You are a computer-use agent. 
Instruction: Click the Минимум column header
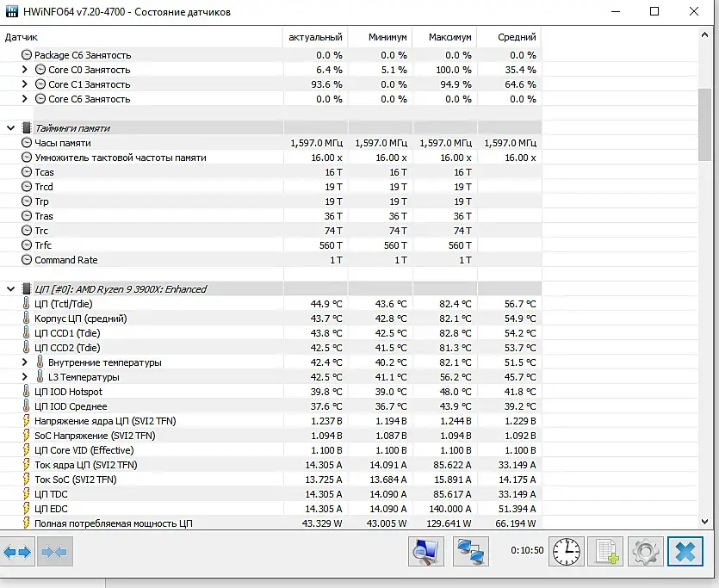380,37
